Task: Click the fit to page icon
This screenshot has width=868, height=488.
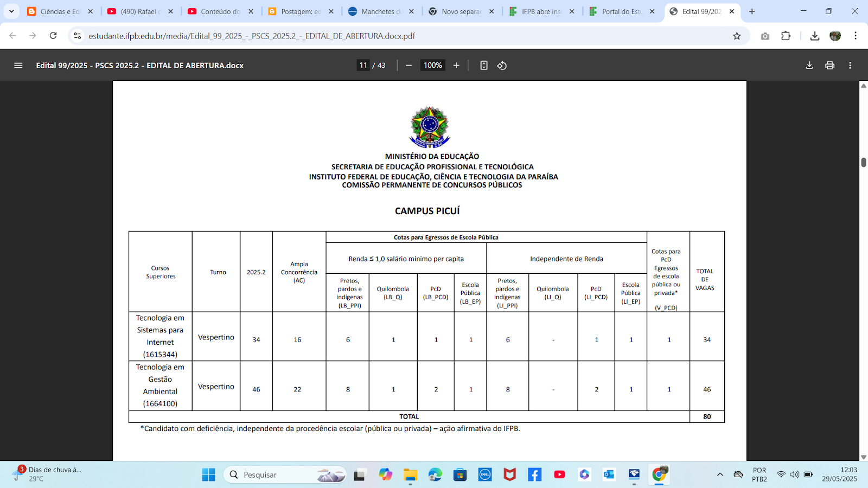Action: [484, 65]
